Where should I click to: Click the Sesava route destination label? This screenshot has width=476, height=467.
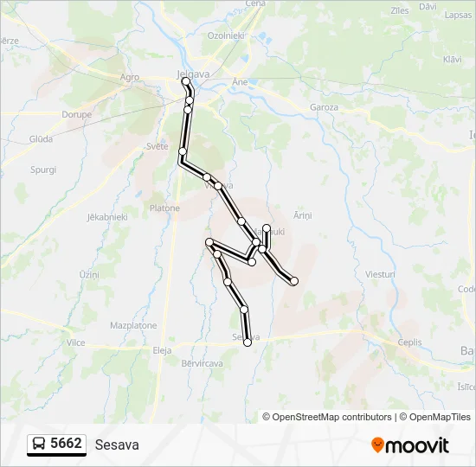pyautogui.click(x=117, y=445)
